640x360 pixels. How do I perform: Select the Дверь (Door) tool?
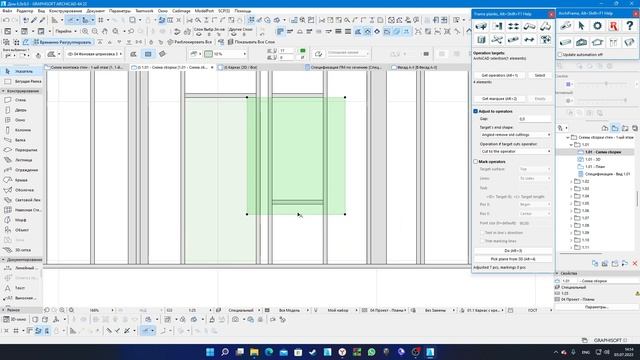click(x=21, y=110)
